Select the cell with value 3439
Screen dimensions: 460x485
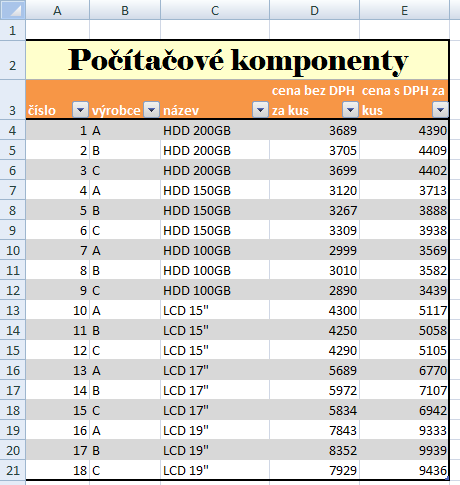click(x=404, y=290)
